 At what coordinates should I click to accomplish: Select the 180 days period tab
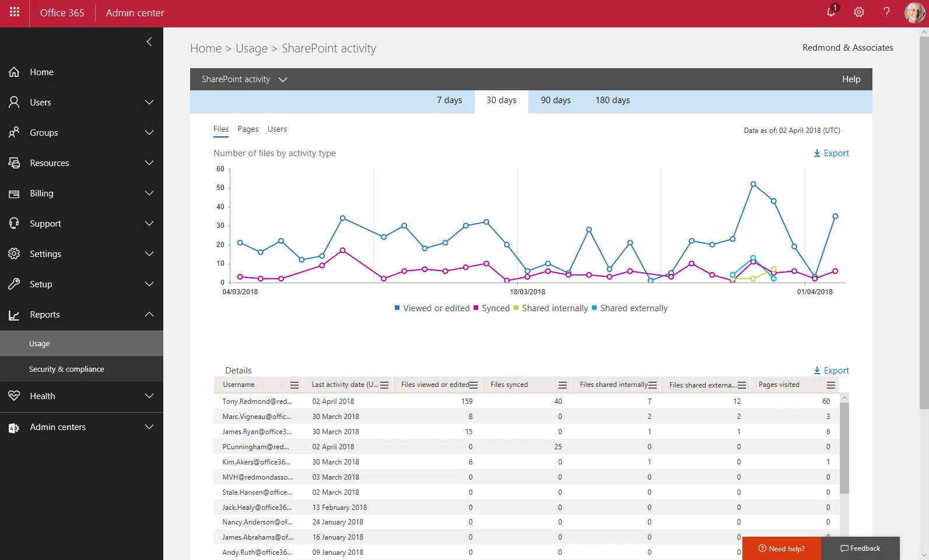612,100
